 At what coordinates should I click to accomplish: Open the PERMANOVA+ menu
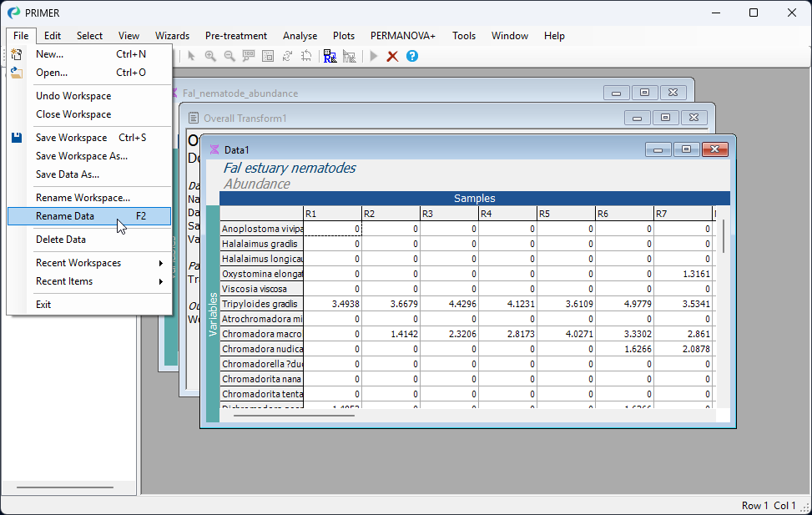tap(403, 36)
